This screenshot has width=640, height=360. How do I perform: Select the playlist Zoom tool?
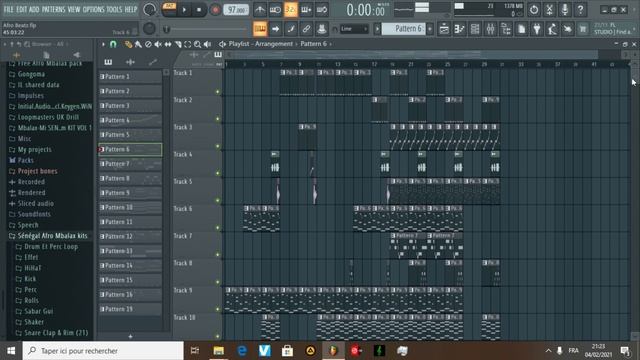[x=198, y=44]
